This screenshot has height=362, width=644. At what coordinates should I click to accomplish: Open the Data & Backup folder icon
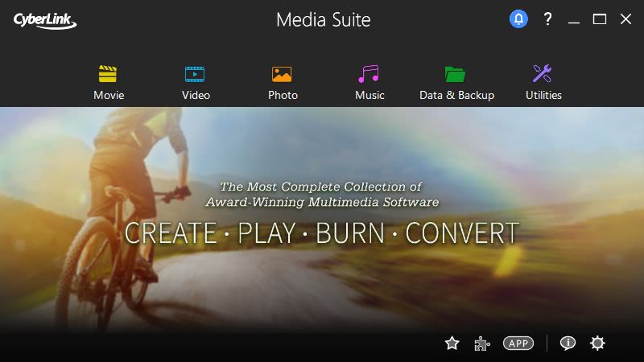coord(455,74)
